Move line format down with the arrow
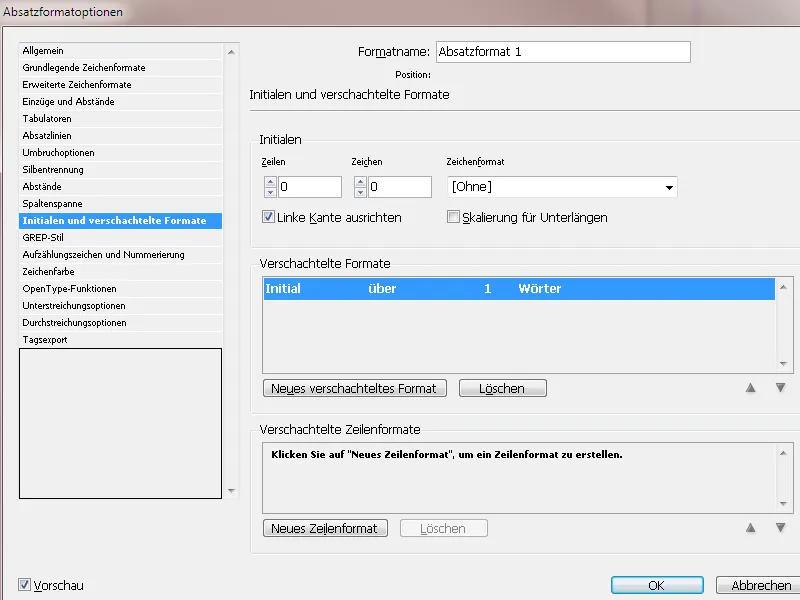This screenshot has height=600, width=800. point(780,528)
